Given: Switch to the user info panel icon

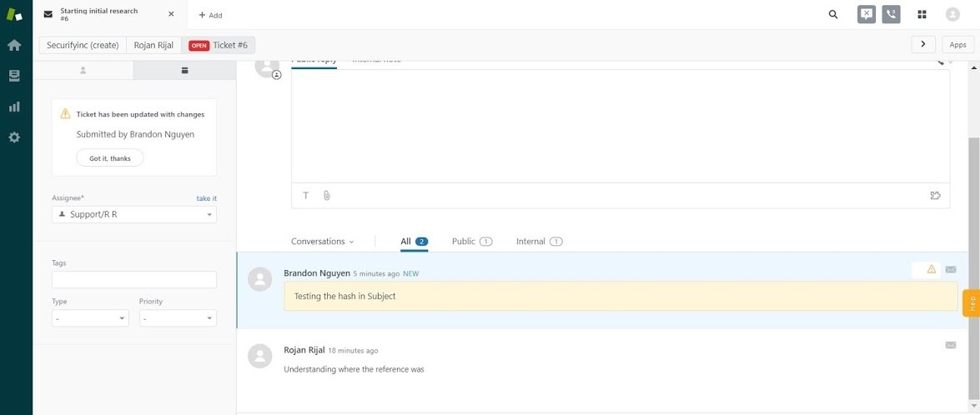Looking at the screenshot, I should click(x=83, y=71).
